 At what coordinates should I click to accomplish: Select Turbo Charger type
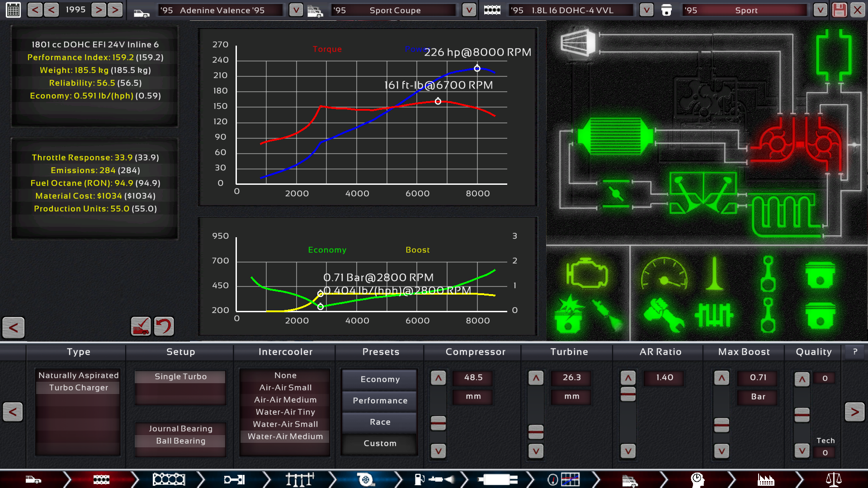78,387
